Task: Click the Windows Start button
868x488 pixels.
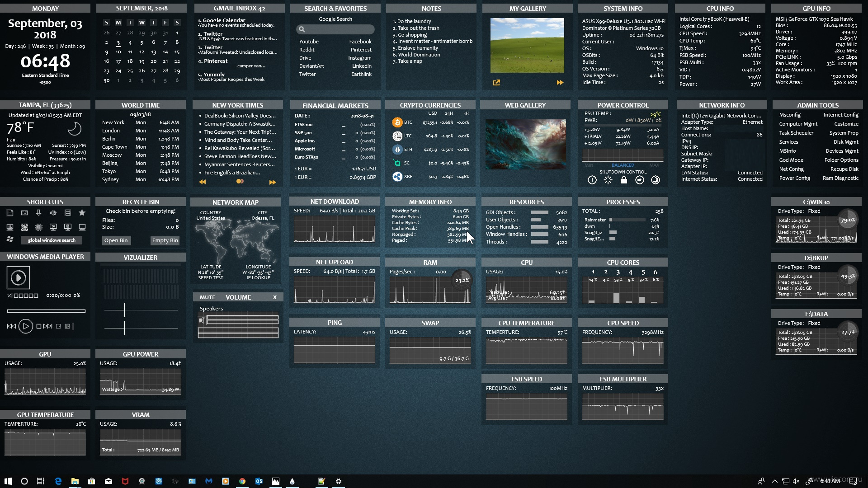Action: (8, 481)
